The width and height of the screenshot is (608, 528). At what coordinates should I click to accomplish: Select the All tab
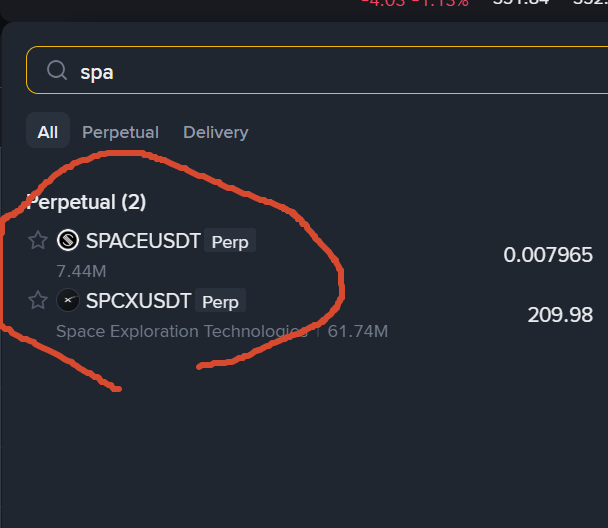[x=48, y=132]
